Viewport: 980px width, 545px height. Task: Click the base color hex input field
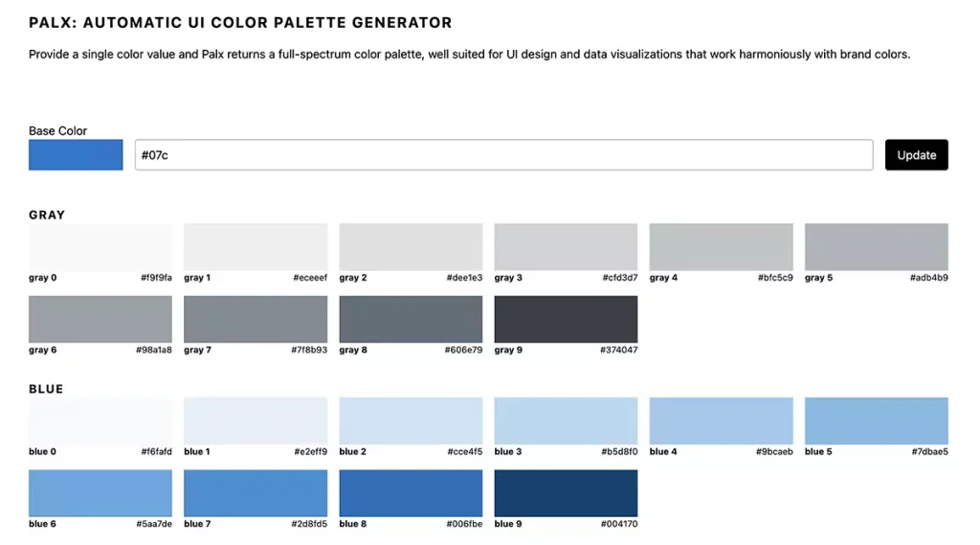(503, 155)
